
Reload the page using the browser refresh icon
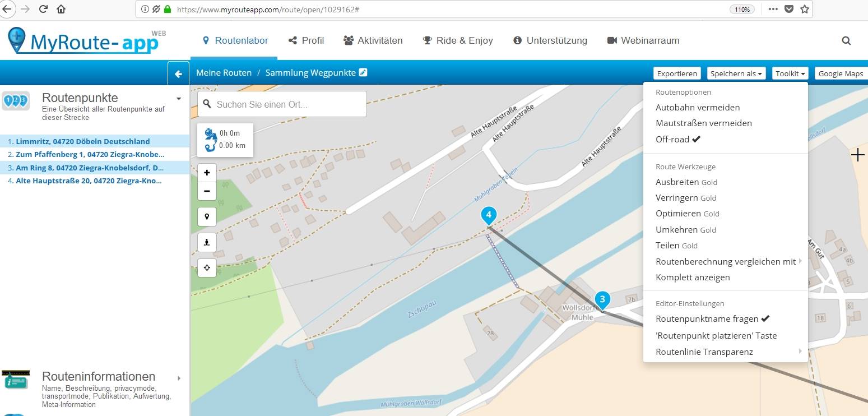point(43,9)
